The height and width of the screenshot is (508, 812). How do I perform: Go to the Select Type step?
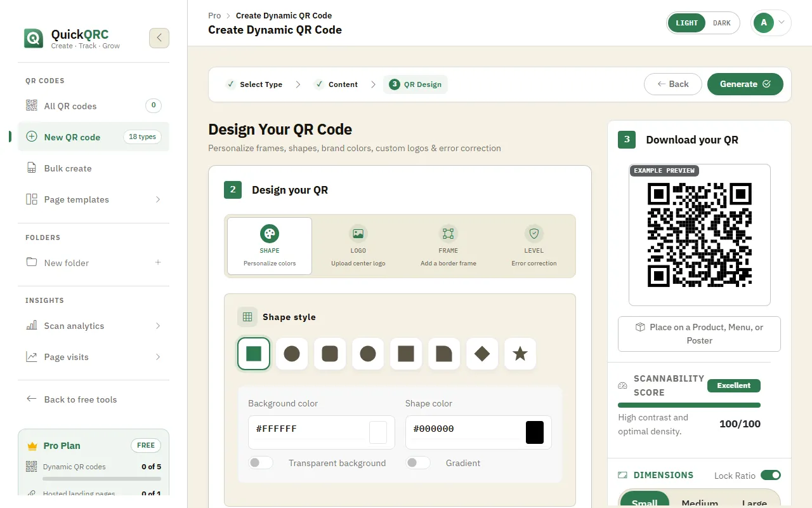(x=254, y=84)
